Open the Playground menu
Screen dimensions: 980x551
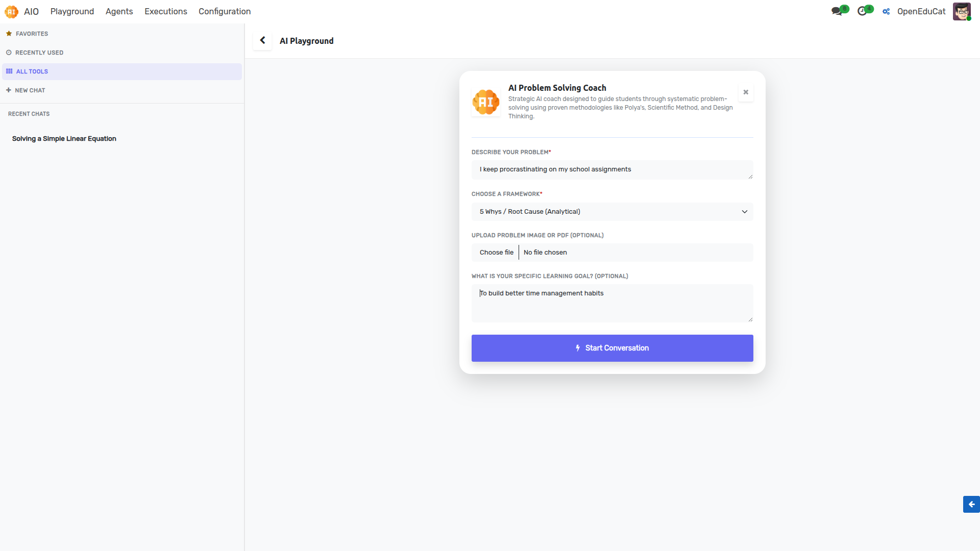[72, 11]
